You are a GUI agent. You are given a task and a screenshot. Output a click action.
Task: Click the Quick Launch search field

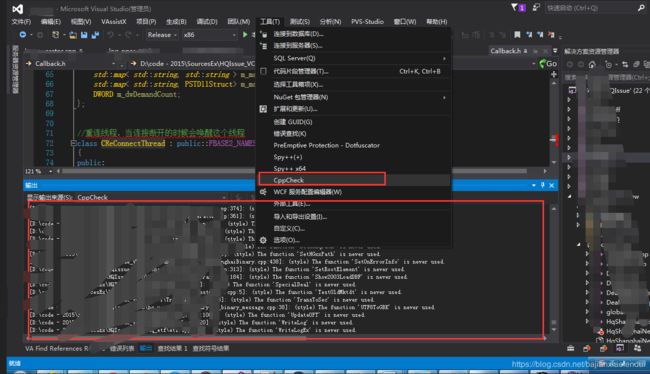[x=590, y=7]
